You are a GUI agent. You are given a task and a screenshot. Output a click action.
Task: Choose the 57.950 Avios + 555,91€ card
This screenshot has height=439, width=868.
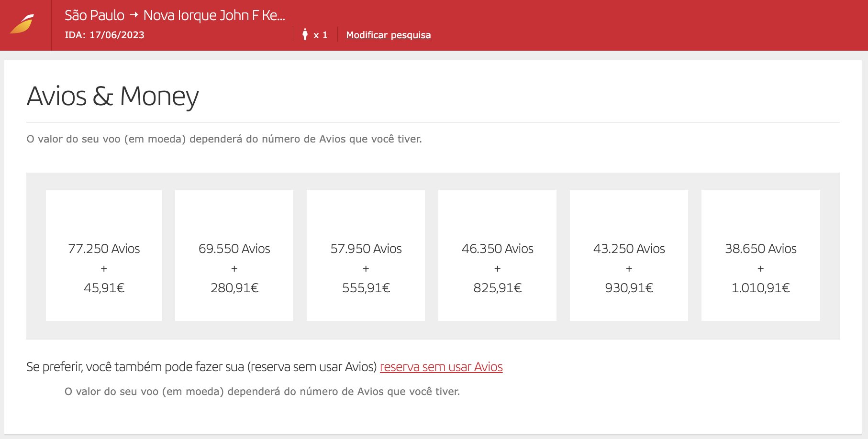[x=366, y=255]
